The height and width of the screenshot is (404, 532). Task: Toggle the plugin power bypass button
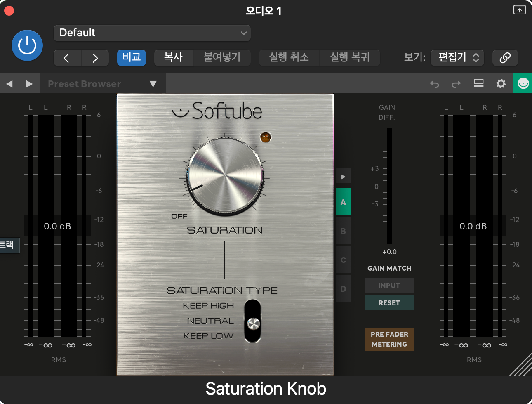point(27,45)
